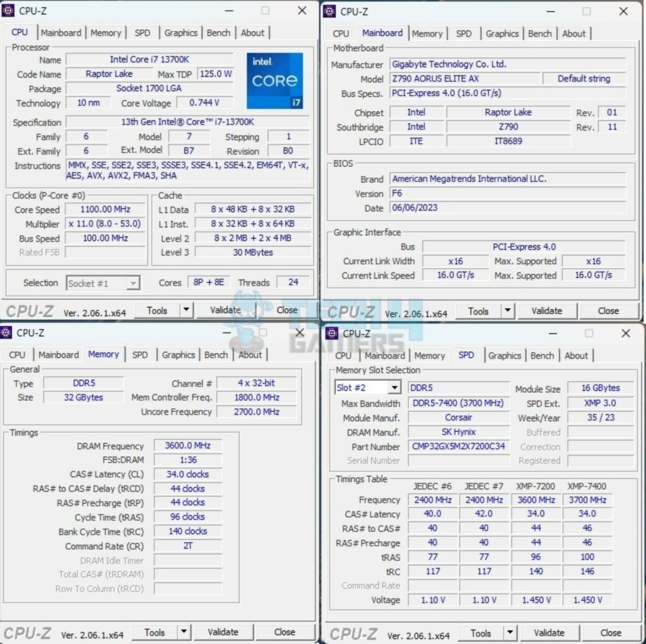
Task: Click the CAS# Latency 34.0 clocks value
Action: pyautogui.click(x=188, y=474)
